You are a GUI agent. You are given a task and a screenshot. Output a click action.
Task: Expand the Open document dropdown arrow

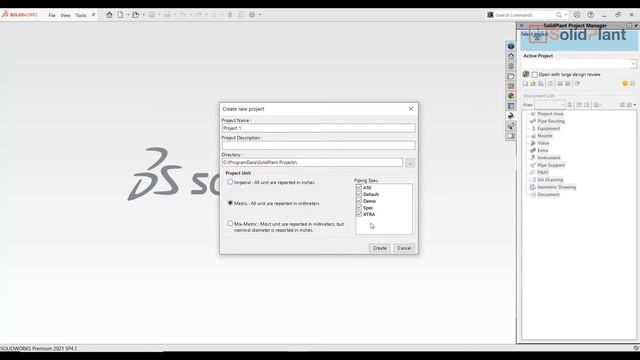143,15
